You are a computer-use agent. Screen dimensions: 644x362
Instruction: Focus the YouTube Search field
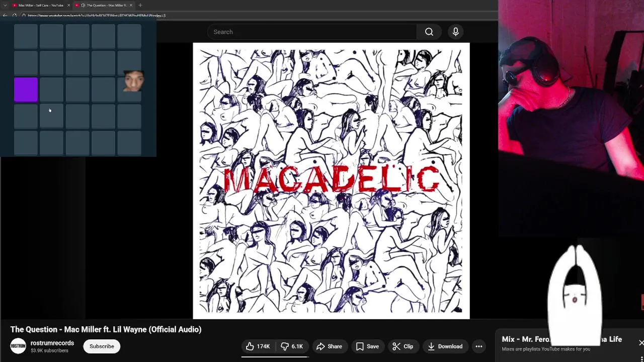(312, 32)
